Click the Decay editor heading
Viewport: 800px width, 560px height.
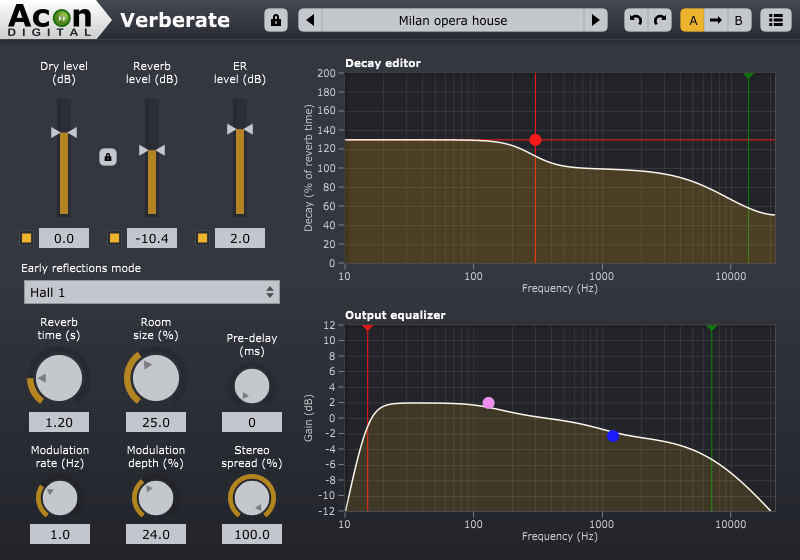383,63
